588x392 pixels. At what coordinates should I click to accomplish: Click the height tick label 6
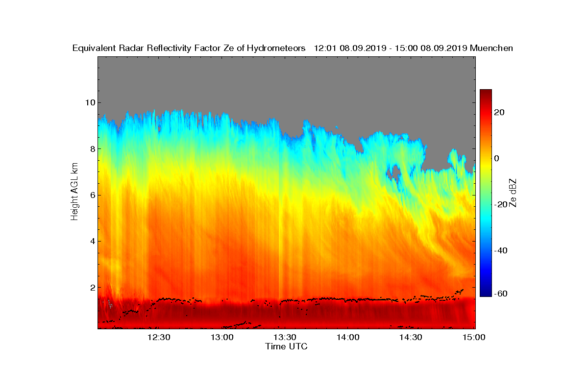(92, 195)
